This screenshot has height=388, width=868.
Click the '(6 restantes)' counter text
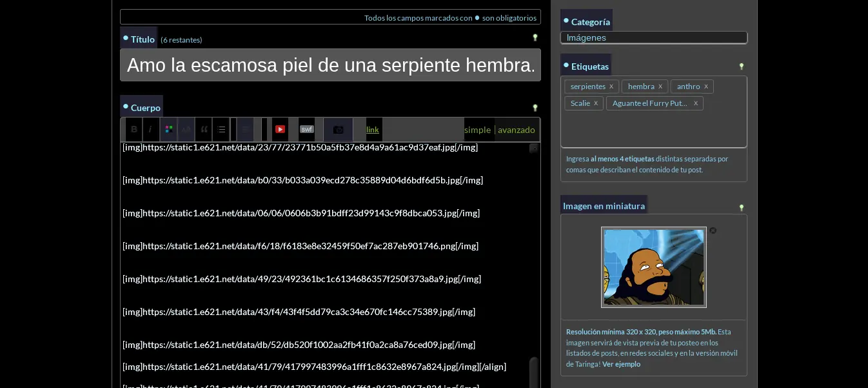coord(181,40)
